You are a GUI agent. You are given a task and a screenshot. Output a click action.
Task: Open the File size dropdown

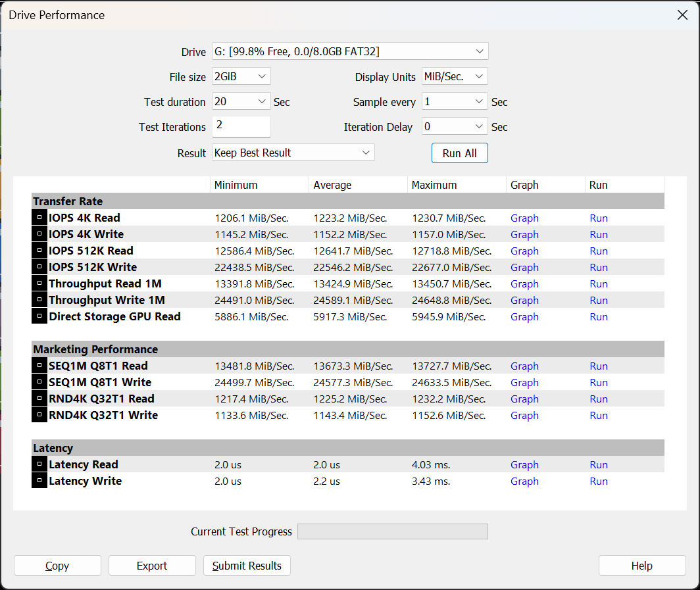[x=241, y=76]
